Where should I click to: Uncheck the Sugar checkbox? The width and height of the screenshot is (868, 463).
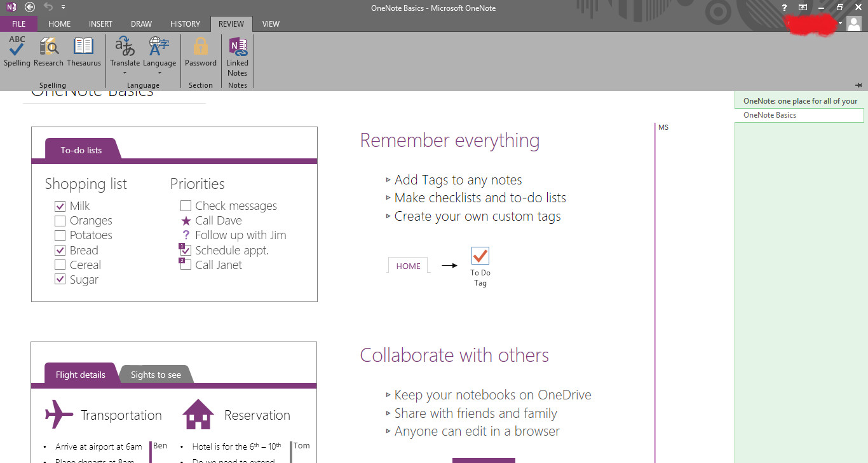60,280
